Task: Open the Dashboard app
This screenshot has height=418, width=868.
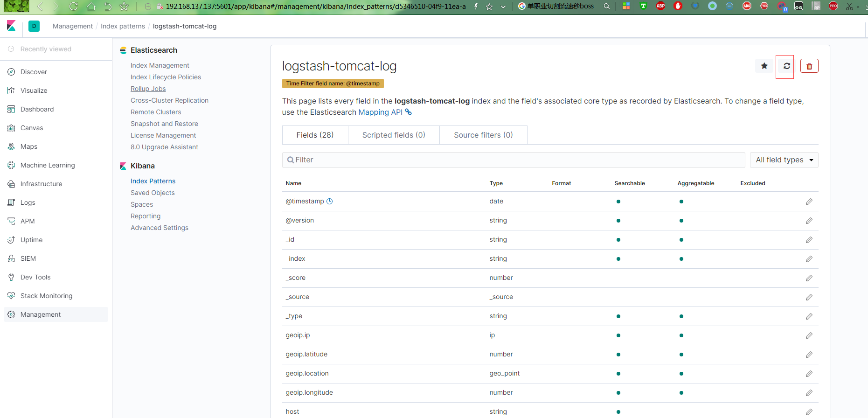Action: click(x=37, y=109)
